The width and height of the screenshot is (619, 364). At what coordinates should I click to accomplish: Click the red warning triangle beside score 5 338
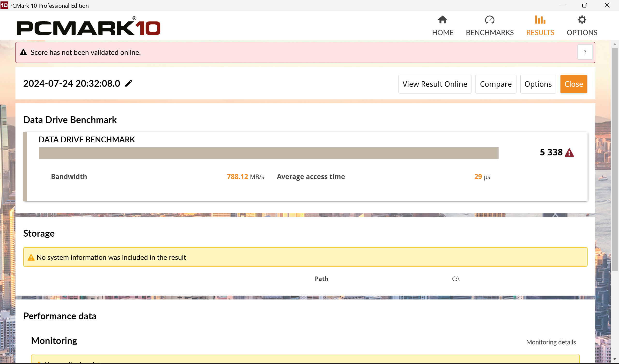569,153
